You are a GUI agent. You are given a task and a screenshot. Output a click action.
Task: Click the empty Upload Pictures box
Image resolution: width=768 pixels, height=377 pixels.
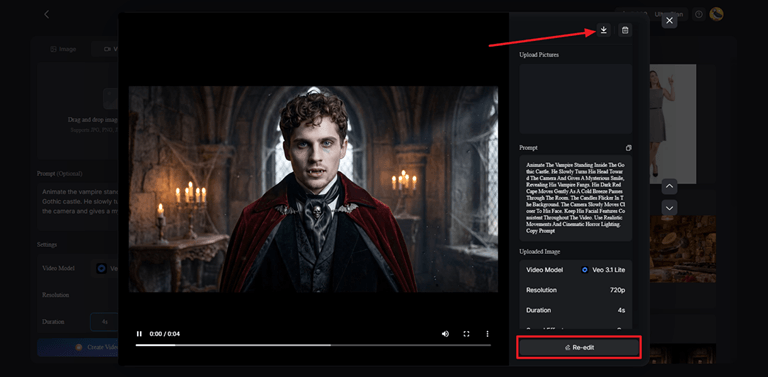576,98
